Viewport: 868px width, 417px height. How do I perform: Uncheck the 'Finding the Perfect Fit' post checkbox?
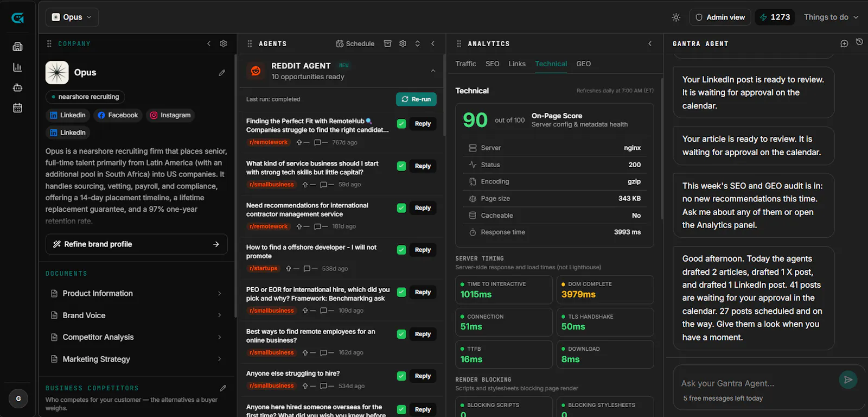(x=401, y=124)
